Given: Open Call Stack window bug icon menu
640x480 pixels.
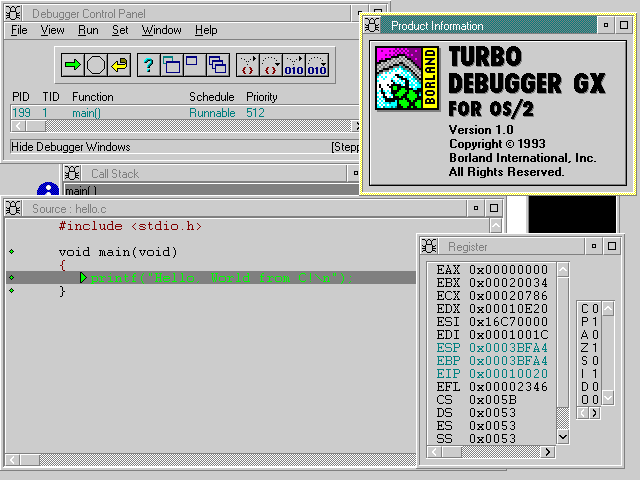Looking at the screenshot, I should 72,173.
